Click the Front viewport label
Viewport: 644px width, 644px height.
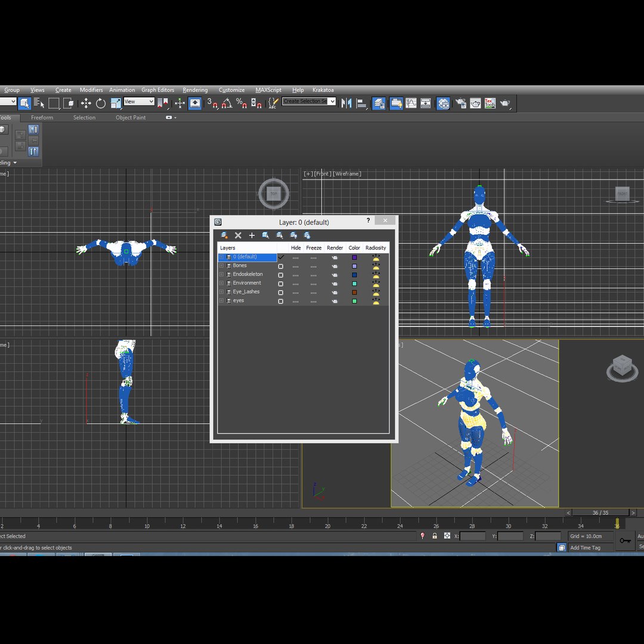tap(323, 174)
